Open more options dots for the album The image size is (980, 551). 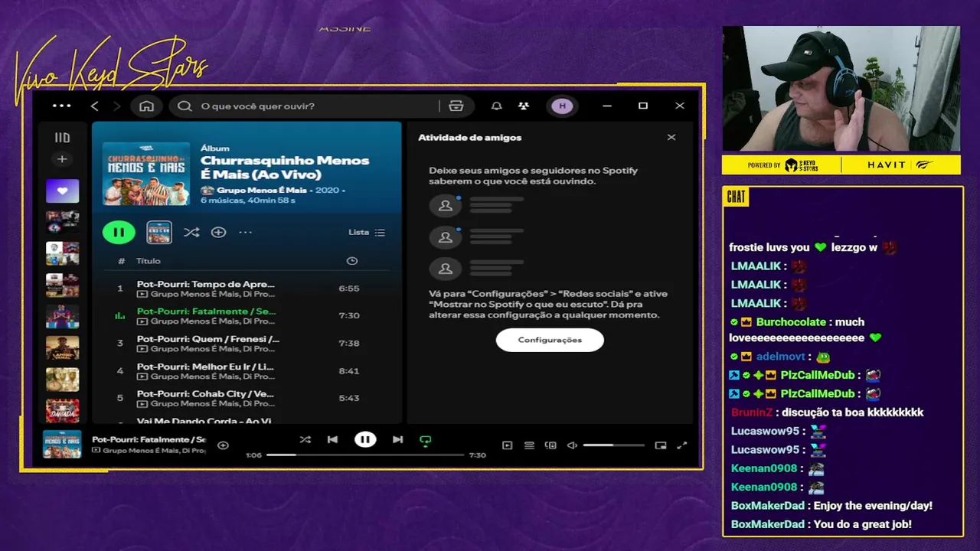(245, 232)
